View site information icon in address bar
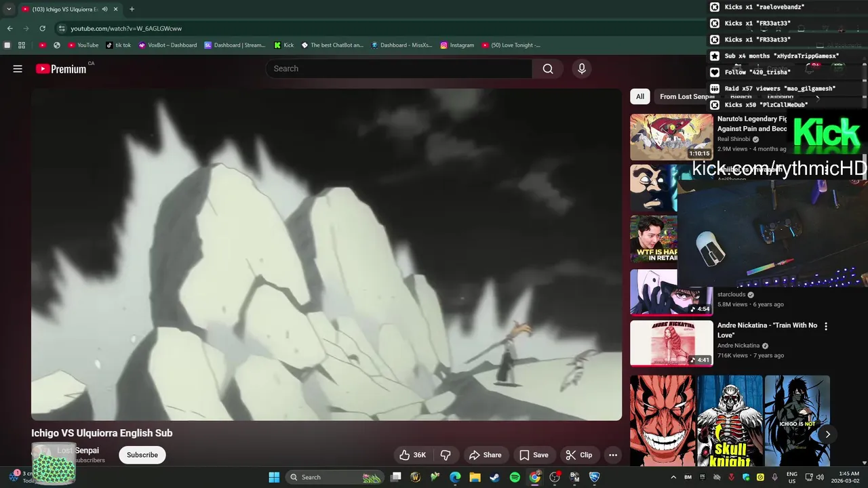868x488 pixels. click(x=61, y=28)
